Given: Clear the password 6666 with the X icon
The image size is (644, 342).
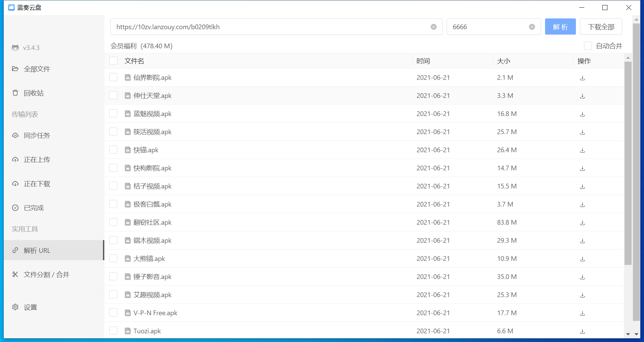Looking at the screenshot, I should [532, 27].
